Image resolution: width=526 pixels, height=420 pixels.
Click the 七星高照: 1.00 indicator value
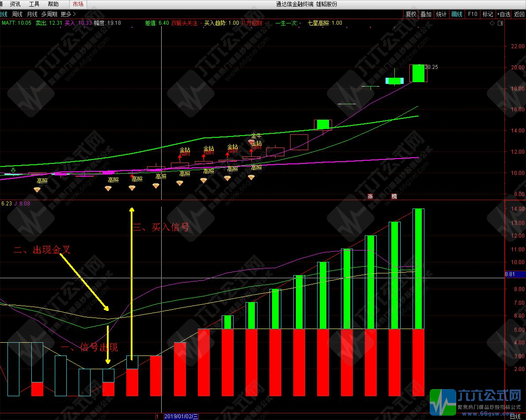click(325, 23)
